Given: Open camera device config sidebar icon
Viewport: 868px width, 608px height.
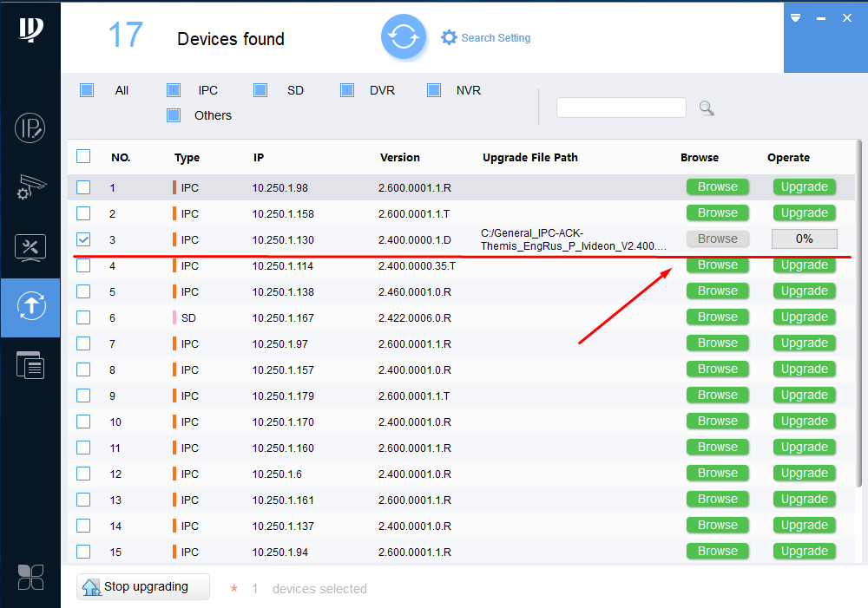Looking at the screenshot, I should pos(31,187).
